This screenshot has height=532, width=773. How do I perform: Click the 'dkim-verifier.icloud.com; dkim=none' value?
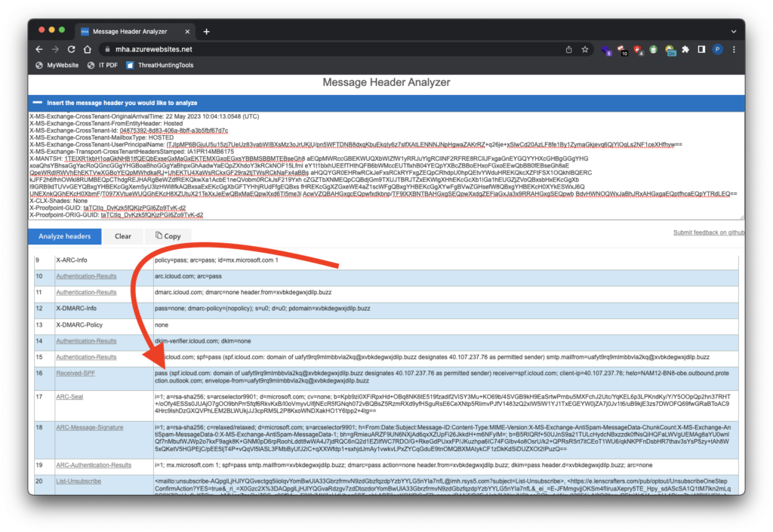202,341
